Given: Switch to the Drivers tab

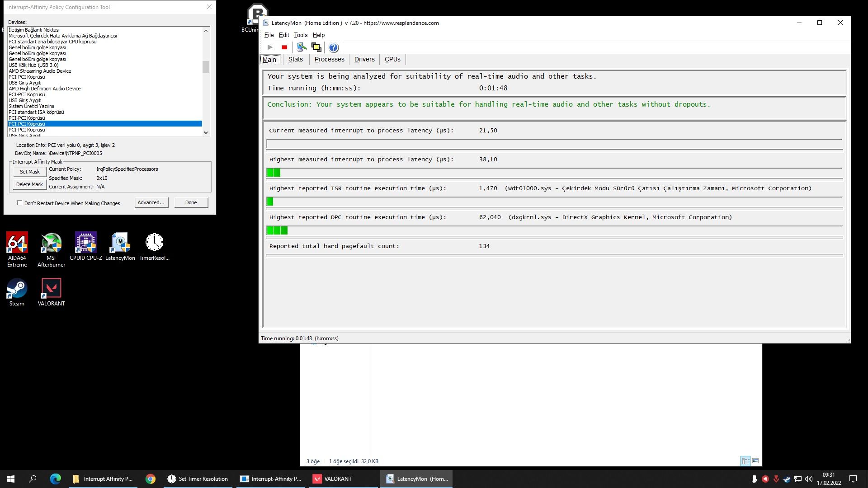Looking at the screenshot, I should (x=364, y=59).
